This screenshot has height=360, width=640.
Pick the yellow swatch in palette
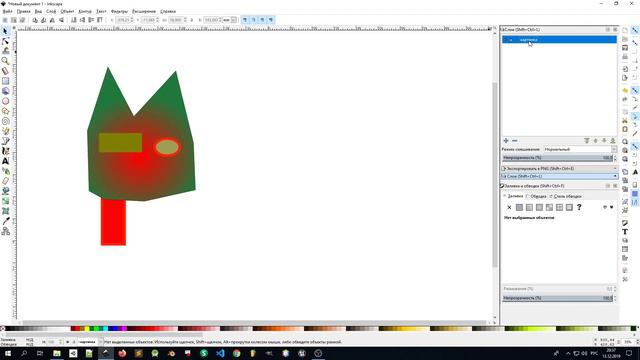87,329
